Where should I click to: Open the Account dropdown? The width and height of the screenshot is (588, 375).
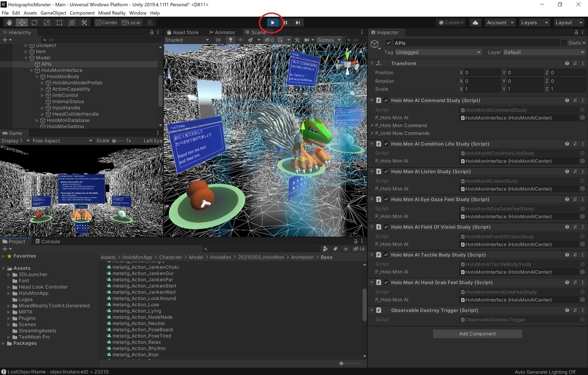pyautogui.click(x=500, y=23)
